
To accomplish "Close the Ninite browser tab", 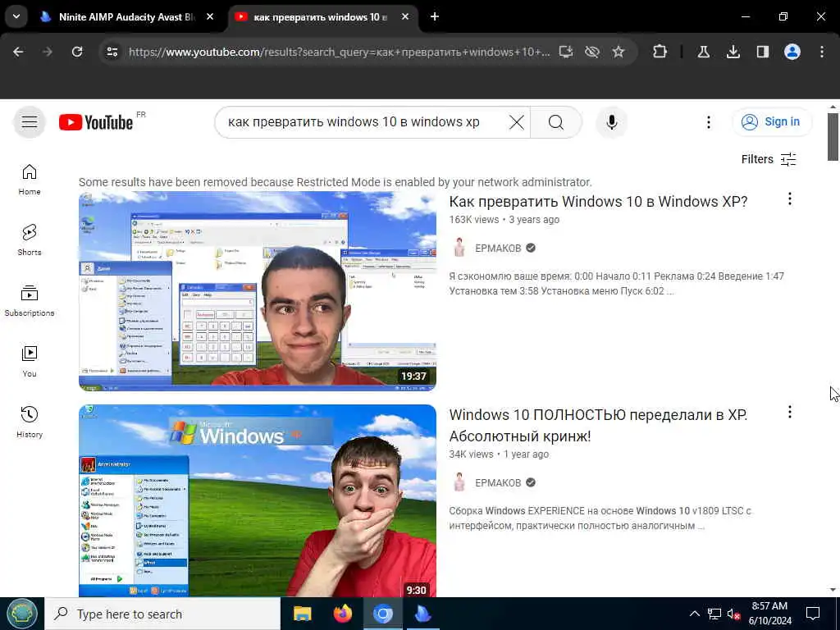I will (210, 16).
